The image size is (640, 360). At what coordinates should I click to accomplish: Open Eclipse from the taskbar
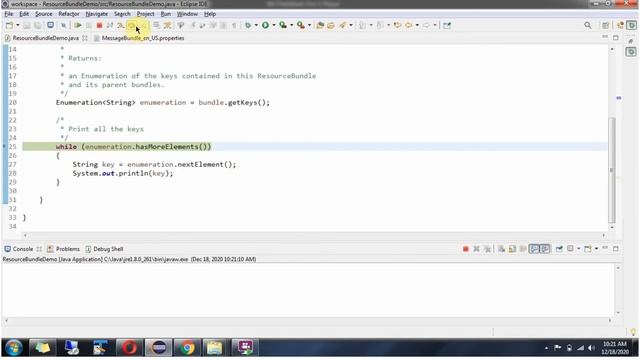tap(158, 348)
